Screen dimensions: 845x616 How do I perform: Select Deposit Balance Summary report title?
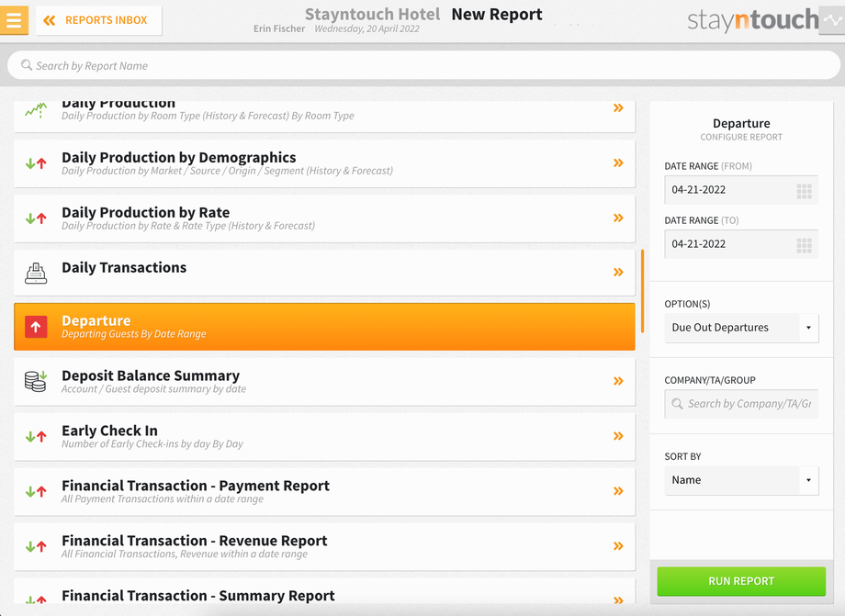[x=151, y=375]
